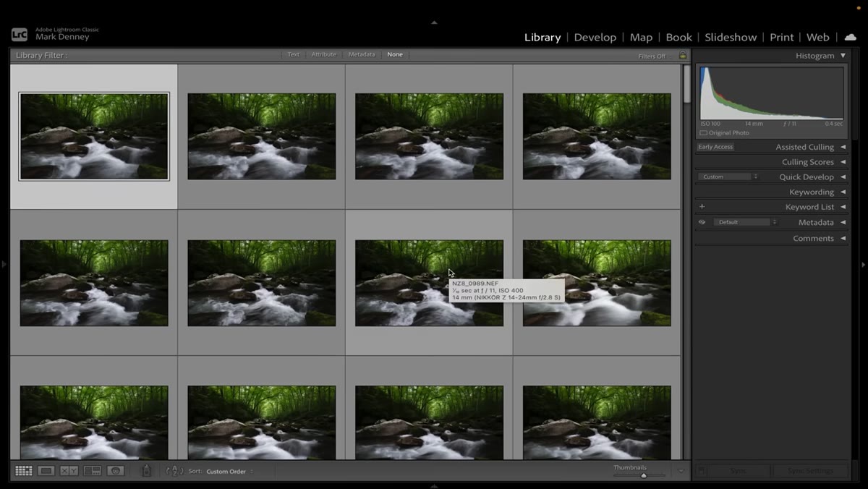Select the Metadata library filter
Viewport: 868px width, 489px height.
362,55
